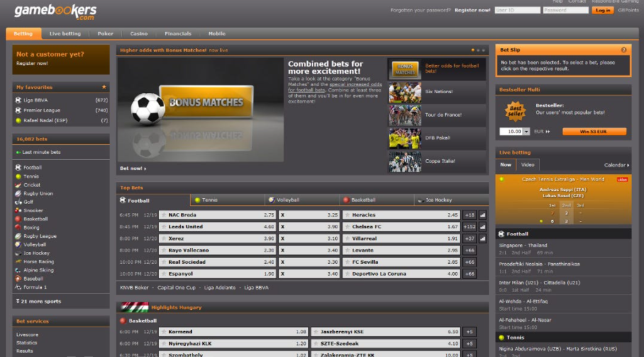Click Bet now arrow link
The height and width of the screenshot is (357, 644).
tap(133, 168)
